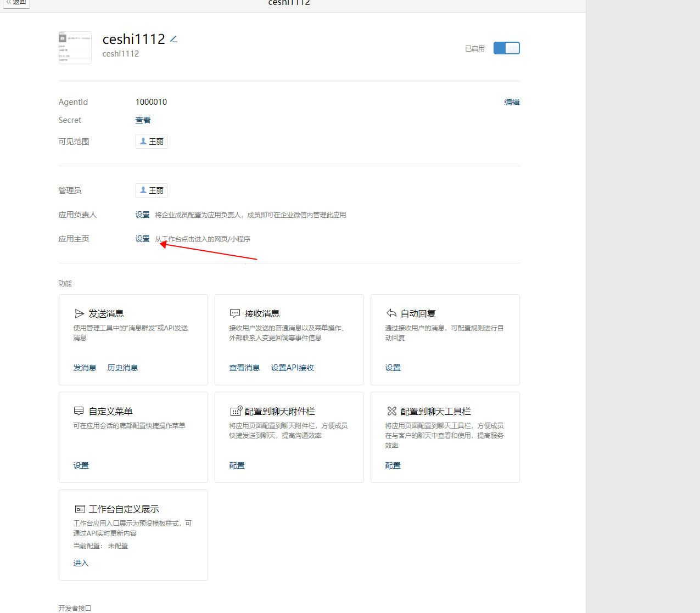Viewport: 700px width, 613px height.
Task: Click the 配置到聊天附件栏 icon
Action: [236, 411]
